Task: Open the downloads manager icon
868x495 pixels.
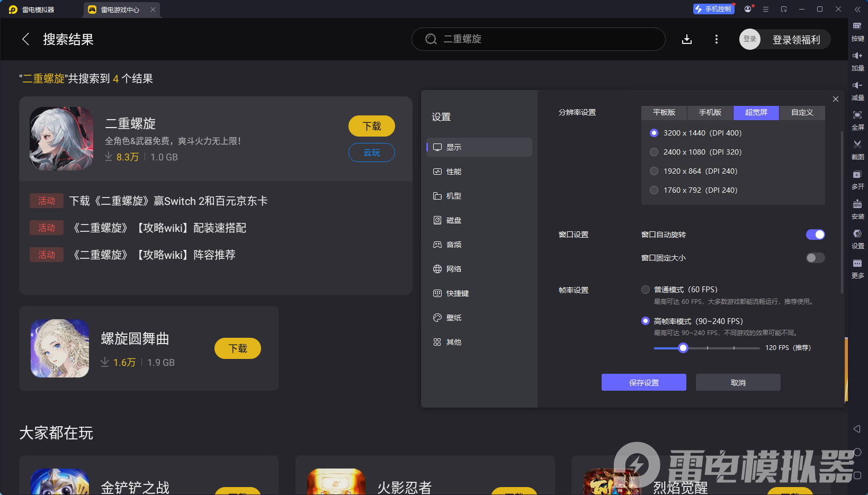Action: coord(687,39)
